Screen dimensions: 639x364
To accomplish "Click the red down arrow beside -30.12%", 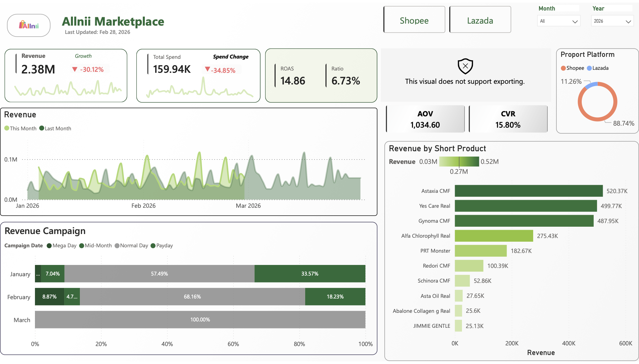I will click(75, 69).
